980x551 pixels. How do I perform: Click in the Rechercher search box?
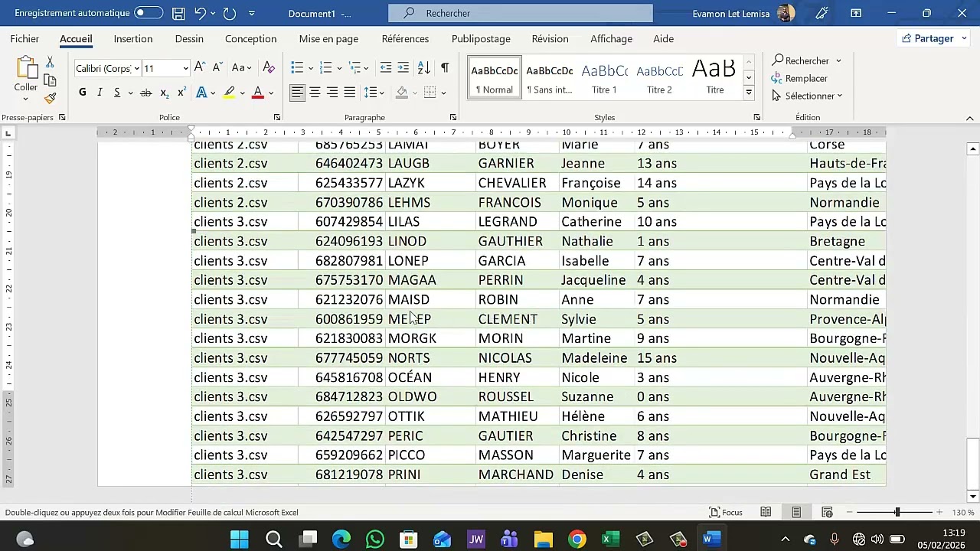(x=521, y=13)
